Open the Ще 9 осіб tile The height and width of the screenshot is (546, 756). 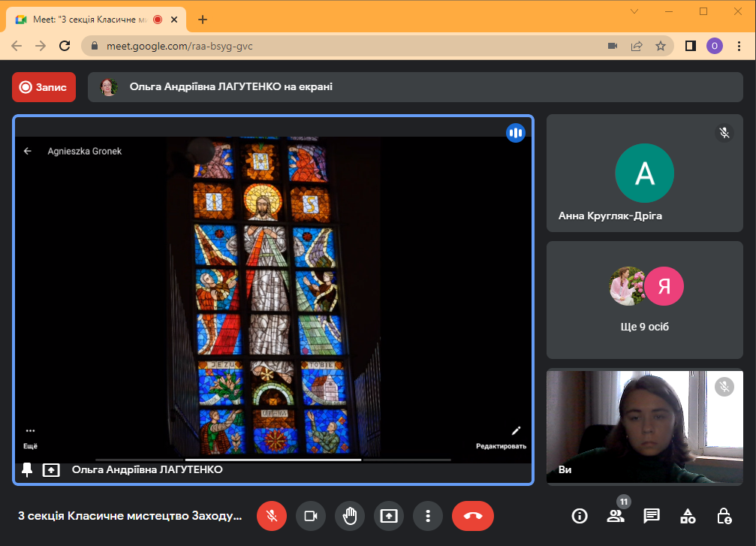(x=645, y=300)
